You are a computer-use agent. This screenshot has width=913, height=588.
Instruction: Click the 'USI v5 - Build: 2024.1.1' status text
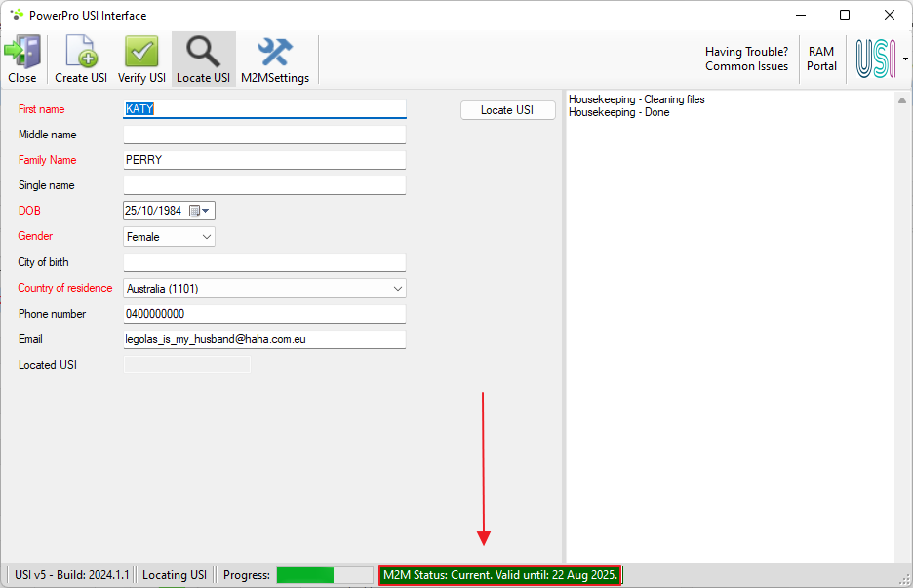click(71, 575)
